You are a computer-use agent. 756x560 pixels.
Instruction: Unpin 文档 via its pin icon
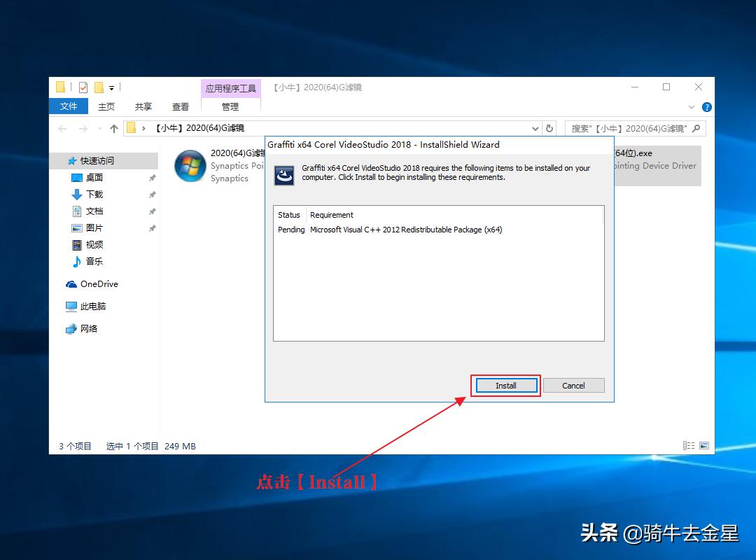[153, 211]
